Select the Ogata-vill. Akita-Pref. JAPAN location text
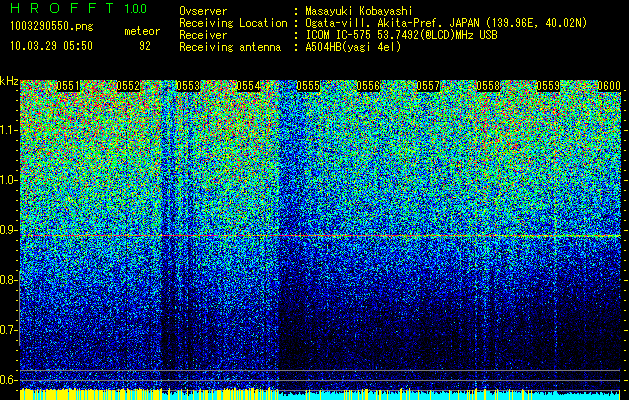Image resolution: width=629 pixels, height=400 pixels. 446,23
